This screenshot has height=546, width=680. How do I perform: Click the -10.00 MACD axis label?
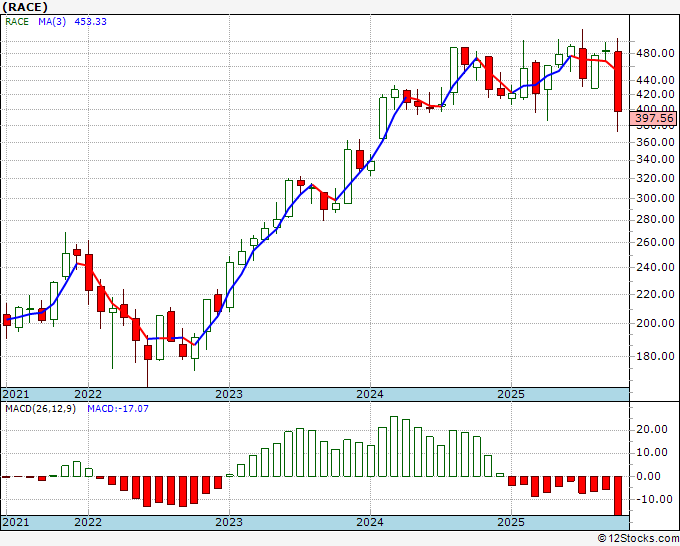click(x=652, y=499)
